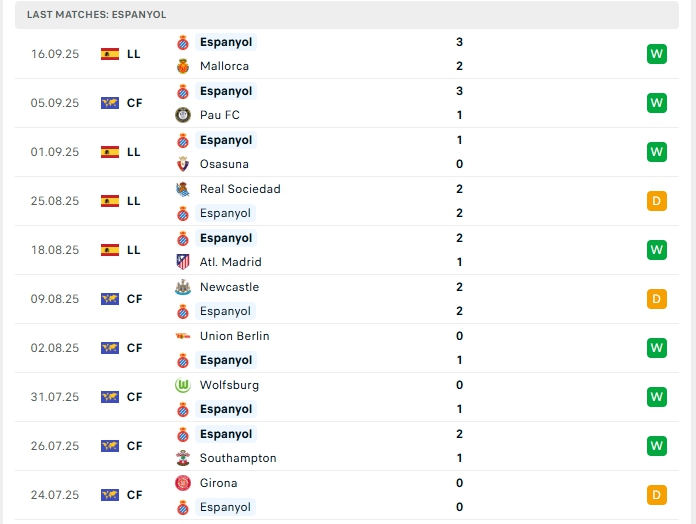Image resolution: width=696 pixels, height=524 pixels.
Task: Click the Union Berlin crest icon
Action: coord(183,336)
